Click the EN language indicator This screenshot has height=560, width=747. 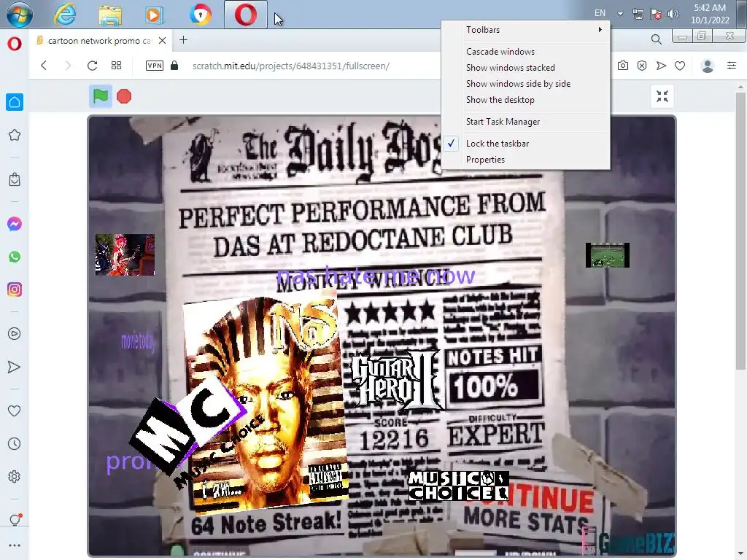600,13
